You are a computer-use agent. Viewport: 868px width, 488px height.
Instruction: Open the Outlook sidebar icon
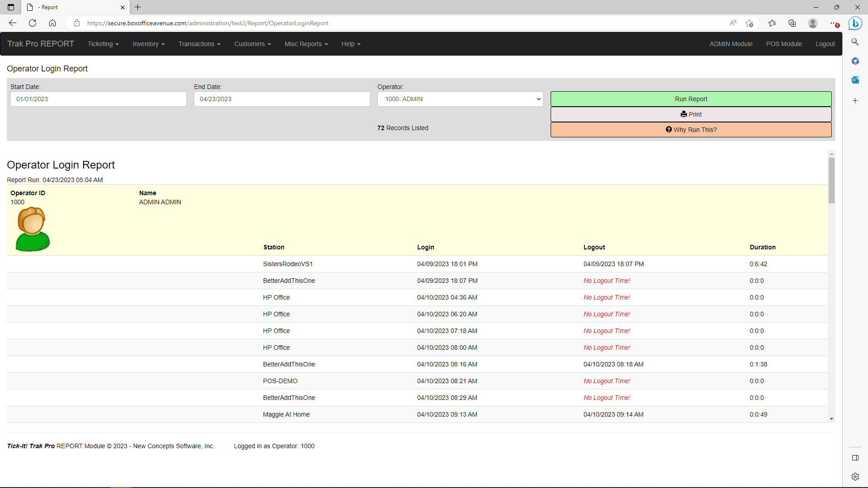[x=855, y=80]
